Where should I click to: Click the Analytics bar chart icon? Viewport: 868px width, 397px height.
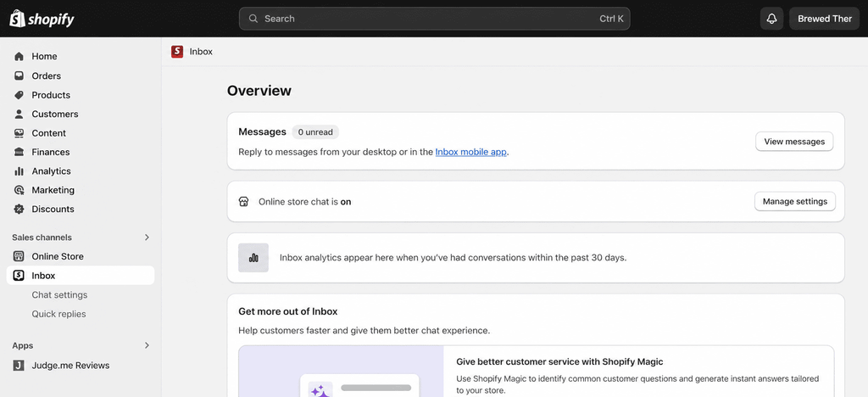19,171
